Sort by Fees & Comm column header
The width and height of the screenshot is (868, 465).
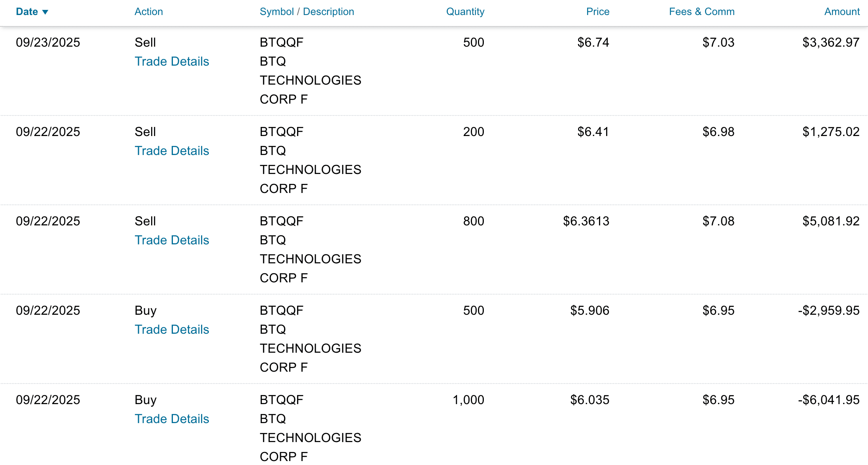tap(701, 12)
